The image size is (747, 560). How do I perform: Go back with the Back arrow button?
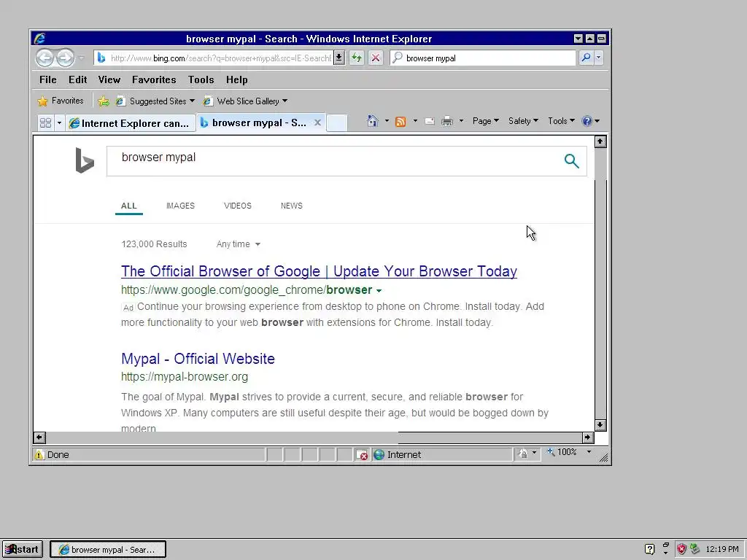click(x=44, y=58)
